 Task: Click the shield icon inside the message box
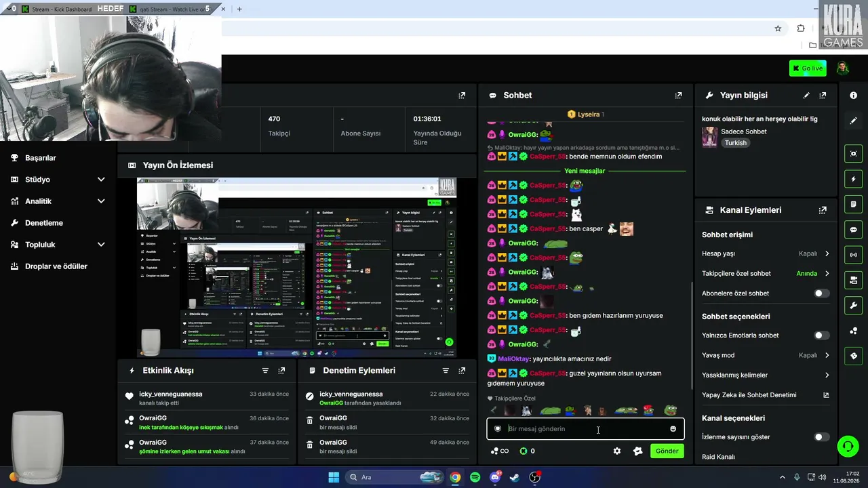(498, 428)
